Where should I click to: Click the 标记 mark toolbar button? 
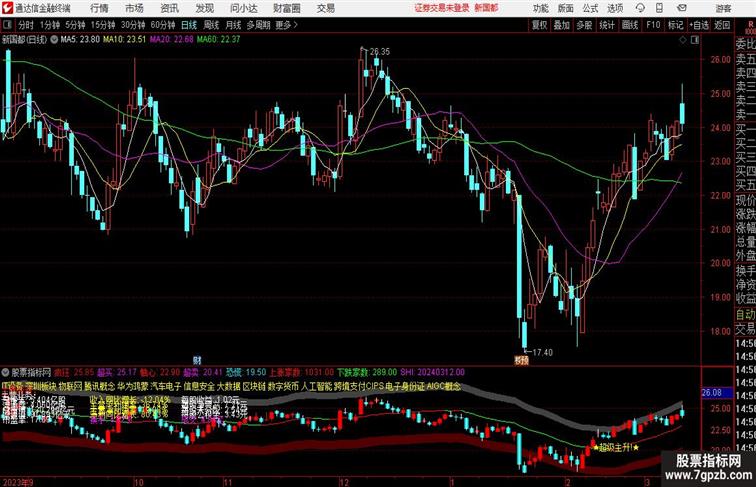click(x=675, y=25)
